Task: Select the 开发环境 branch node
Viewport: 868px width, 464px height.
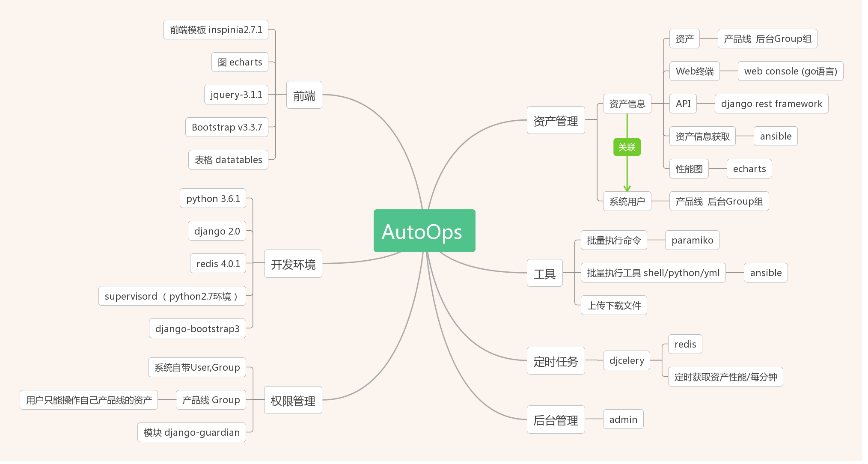Action: pos(293,264)
